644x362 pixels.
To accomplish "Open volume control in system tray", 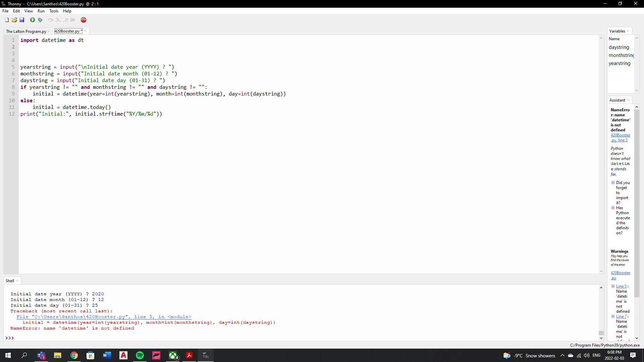I will click(x=587, y=356).
